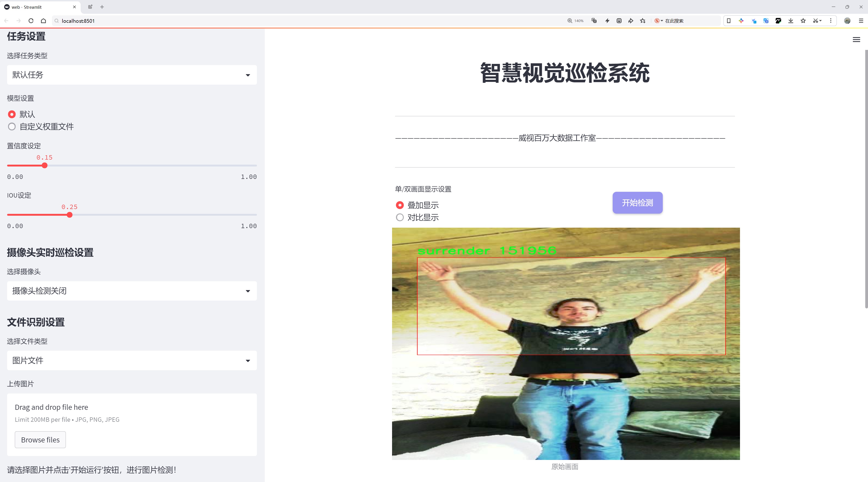This screenshot has height=482, width=868.
Task: Open the user profile avatar
Action: (847, 21)
